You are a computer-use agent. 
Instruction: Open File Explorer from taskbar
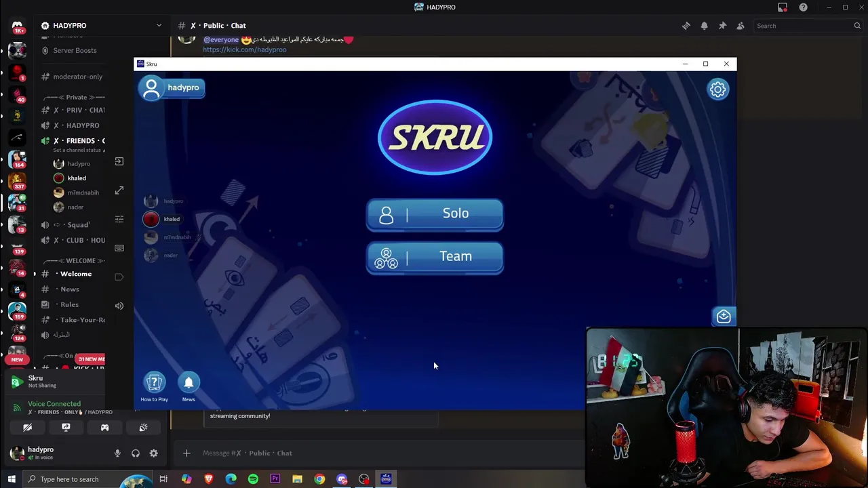[297, 479]
